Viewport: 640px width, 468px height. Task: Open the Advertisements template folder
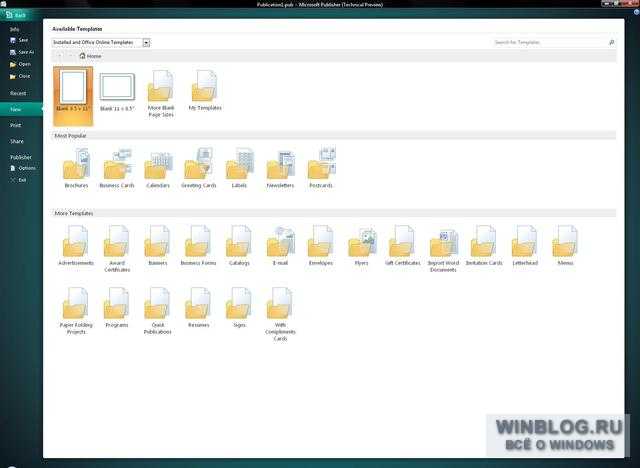(x=76, y=246)
